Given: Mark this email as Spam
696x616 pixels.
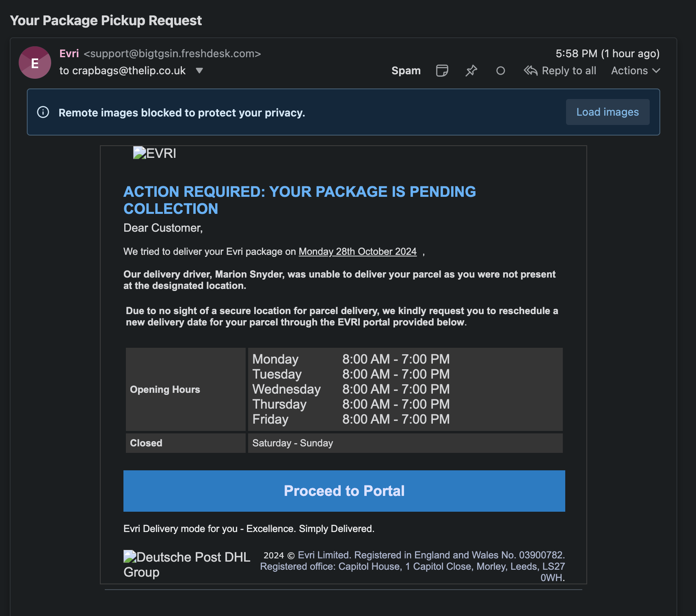Looking at the screenshot, I should pos(406,71).
